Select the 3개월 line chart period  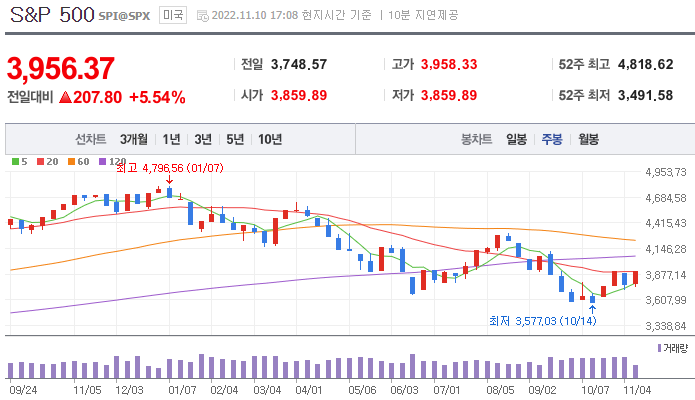pos(133,139)
